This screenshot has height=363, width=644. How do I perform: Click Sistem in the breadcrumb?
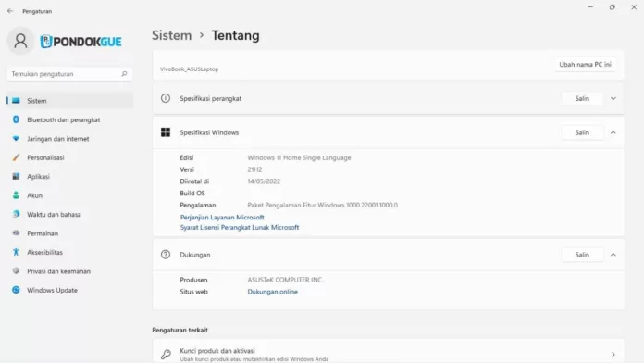point(172,35)
